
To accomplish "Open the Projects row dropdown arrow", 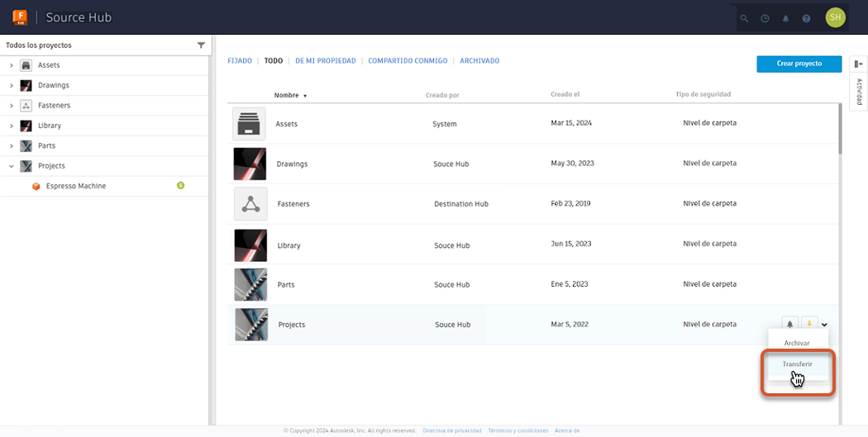I will [x=824, y=325].
